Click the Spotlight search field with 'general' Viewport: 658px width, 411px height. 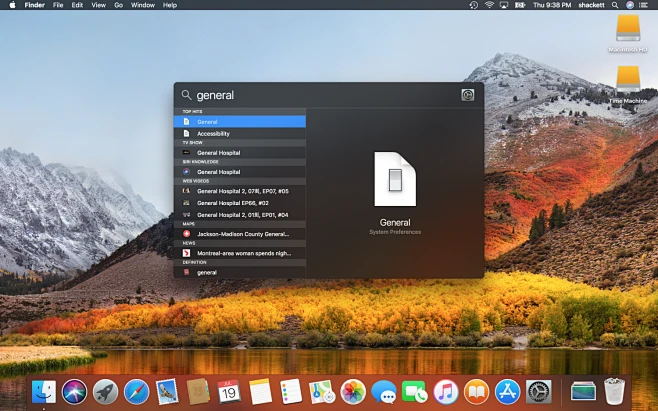tap(319, 95)
